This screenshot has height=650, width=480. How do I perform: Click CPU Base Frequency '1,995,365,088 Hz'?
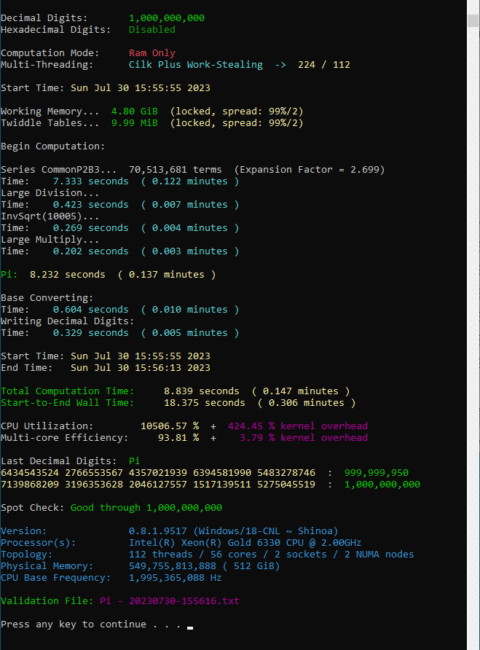175,577
